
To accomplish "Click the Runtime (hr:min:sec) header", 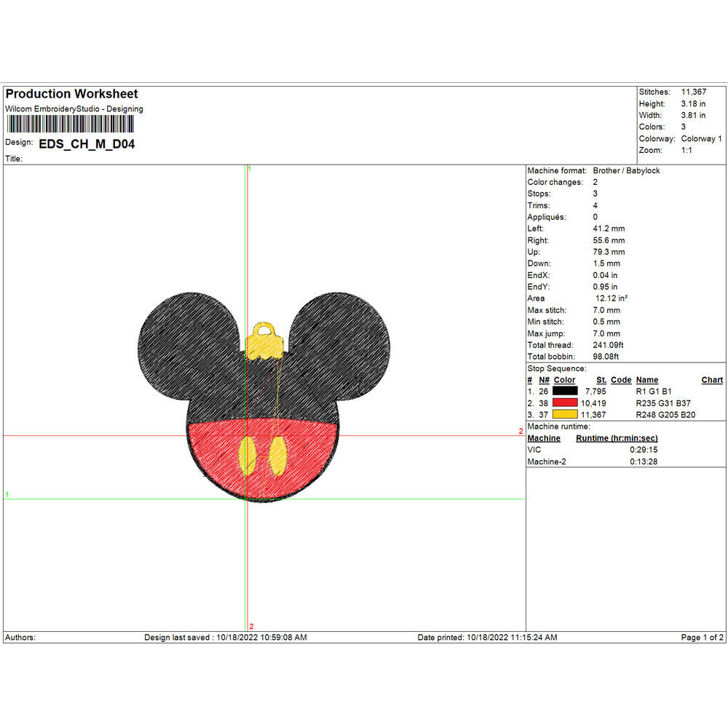I will coord(617,438).
